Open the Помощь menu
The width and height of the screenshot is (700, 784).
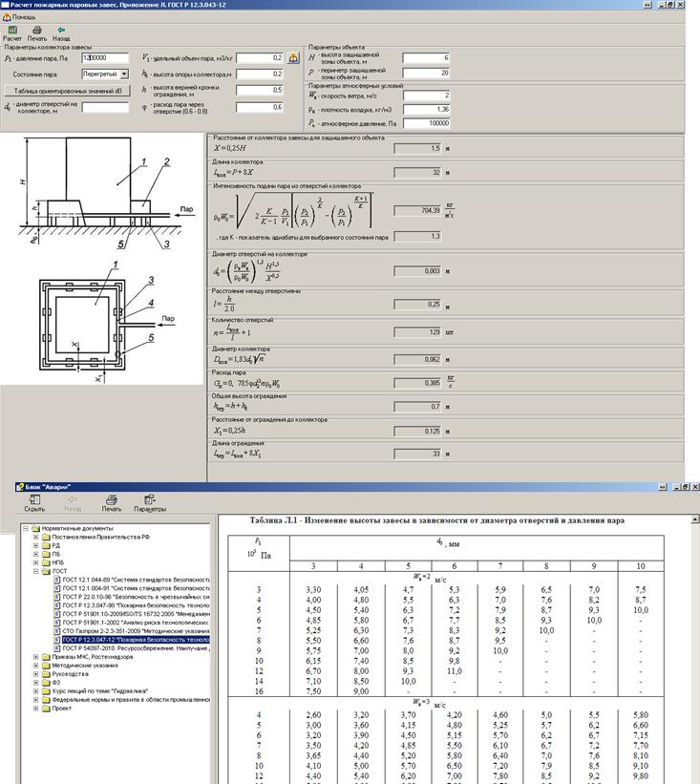(x=19, y=16)
